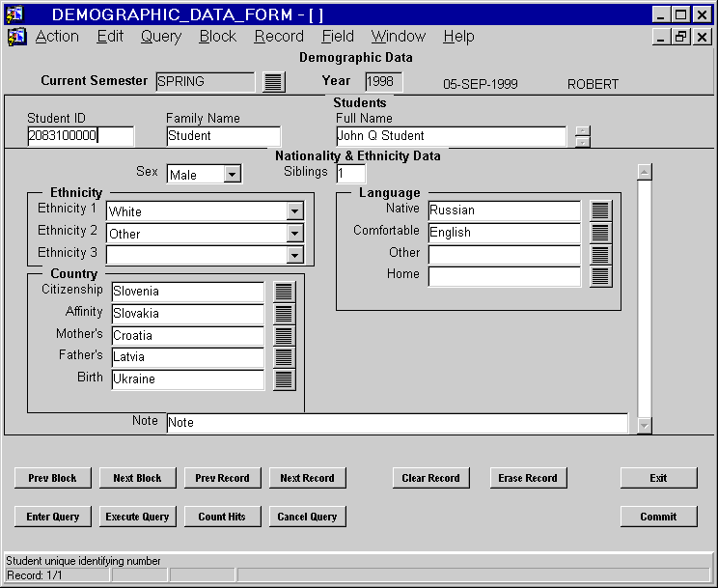The height and width of the screenshot is (588, 718).
Task: Open list of values for Citizenship country
Action: [284, 292]
